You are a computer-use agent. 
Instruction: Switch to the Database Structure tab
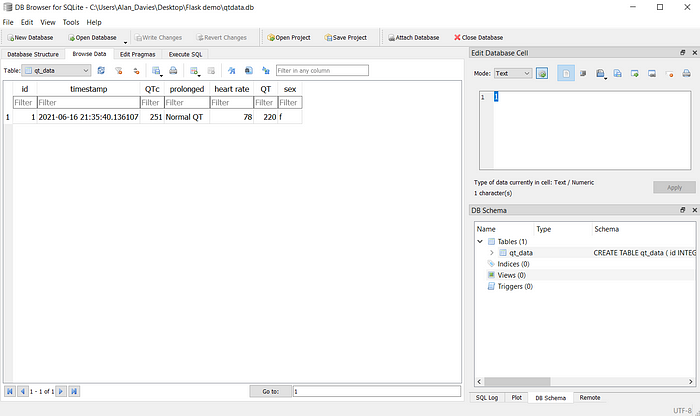33,54
